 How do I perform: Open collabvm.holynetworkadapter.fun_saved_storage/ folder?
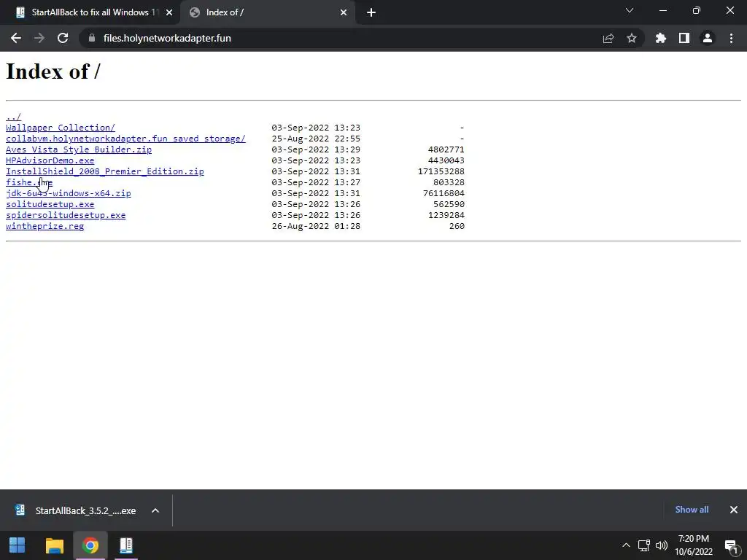(x=125, y=139)
